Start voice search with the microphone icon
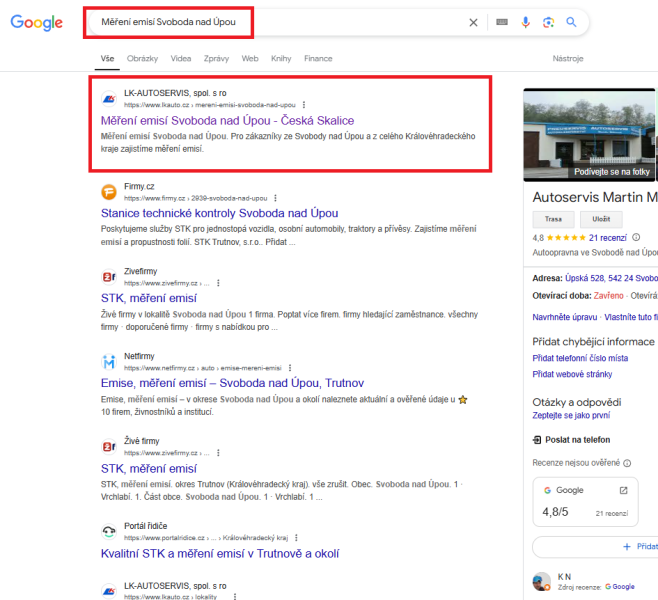 point(525,22)
